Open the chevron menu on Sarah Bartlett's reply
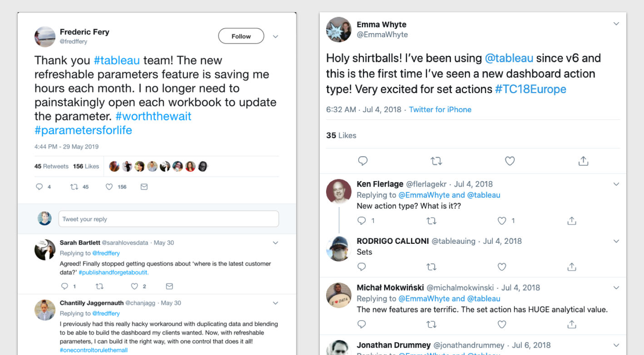 (275, 243)
